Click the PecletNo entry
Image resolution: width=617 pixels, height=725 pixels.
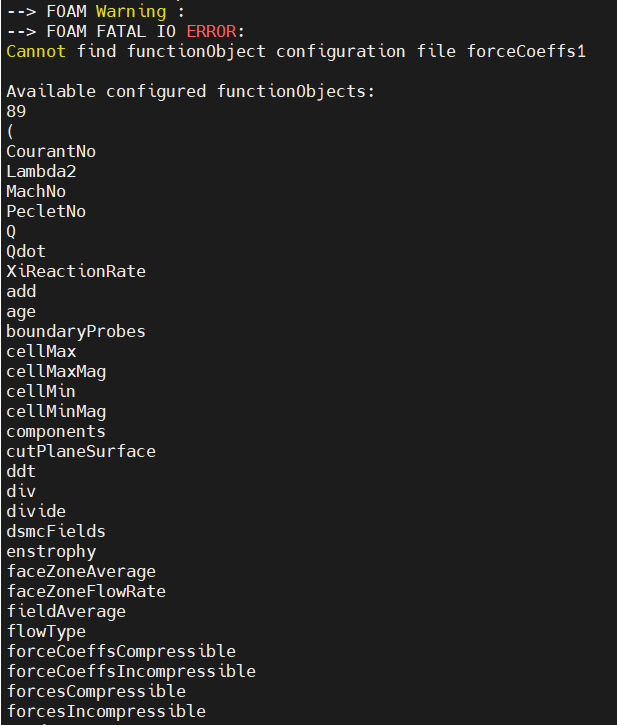(x=46, y=212)
